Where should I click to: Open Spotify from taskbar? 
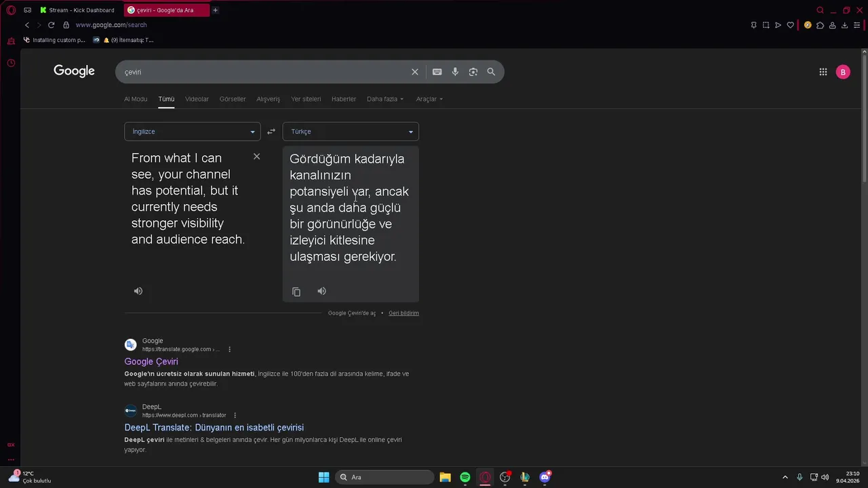tap(465, 477)
